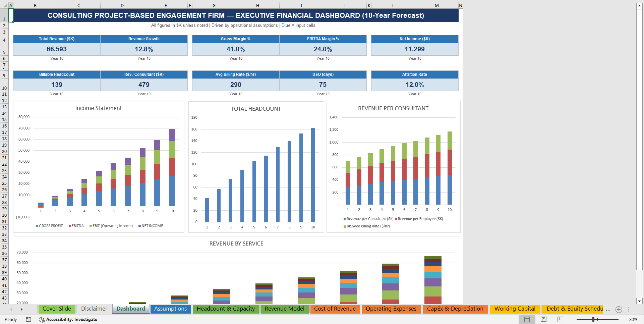The width and height of the screenshot is (644, 324).
Task: Switch to the Assumptions sheet tab
Action: 171,309
